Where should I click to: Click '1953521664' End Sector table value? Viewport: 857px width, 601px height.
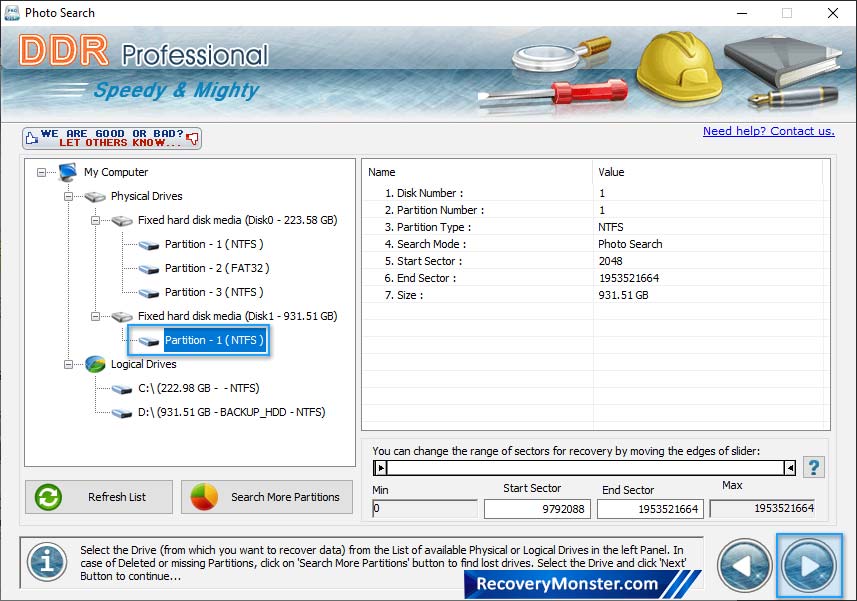coord(629,278)
